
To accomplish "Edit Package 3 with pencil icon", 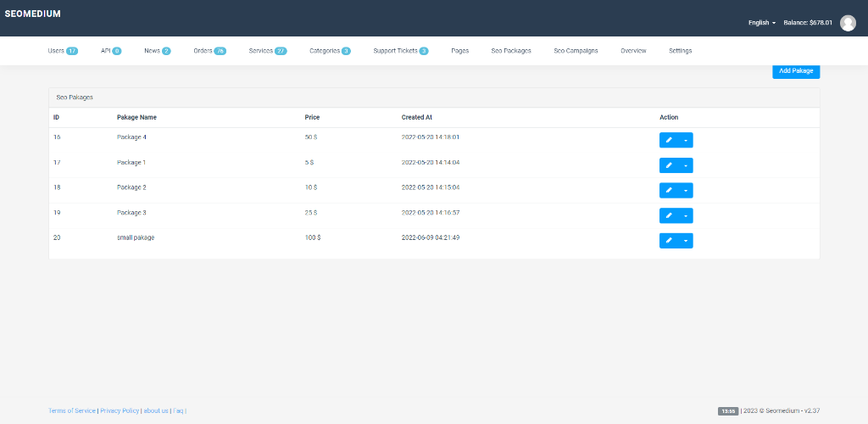I will point(669,215).
